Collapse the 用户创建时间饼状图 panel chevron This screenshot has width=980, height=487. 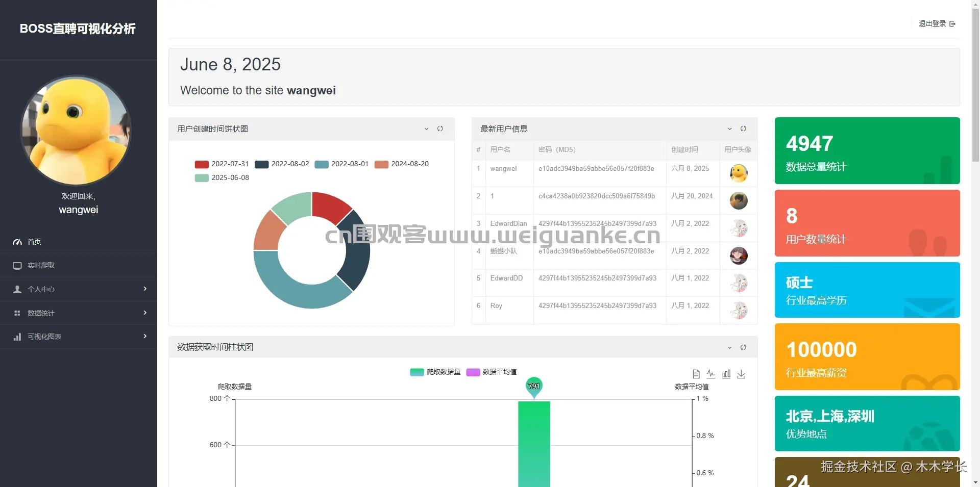pos(426,129)
